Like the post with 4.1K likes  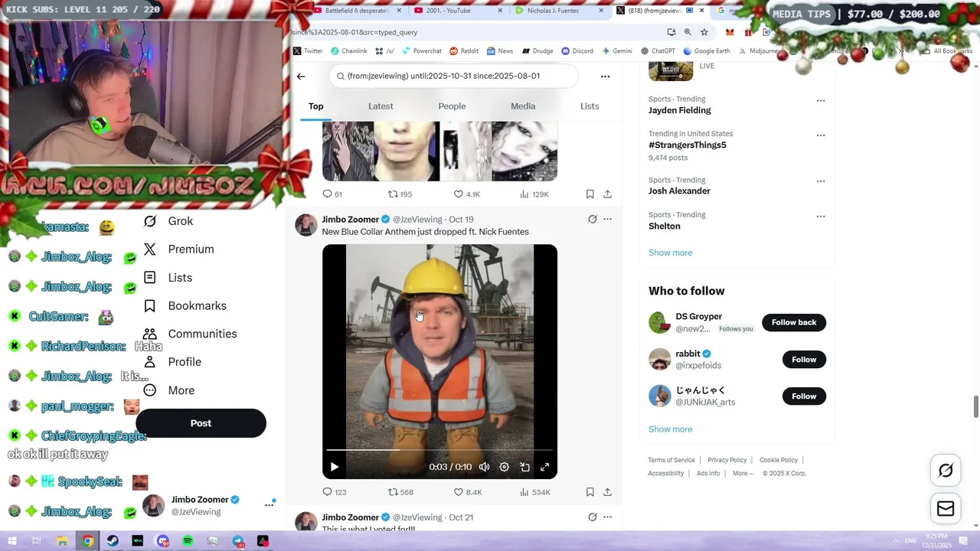point(466,194)
